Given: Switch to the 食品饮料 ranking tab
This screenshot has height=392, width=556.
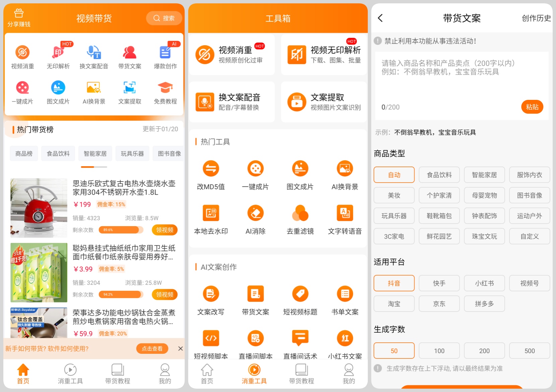Looking at the screenshot, I should [58, 153].
